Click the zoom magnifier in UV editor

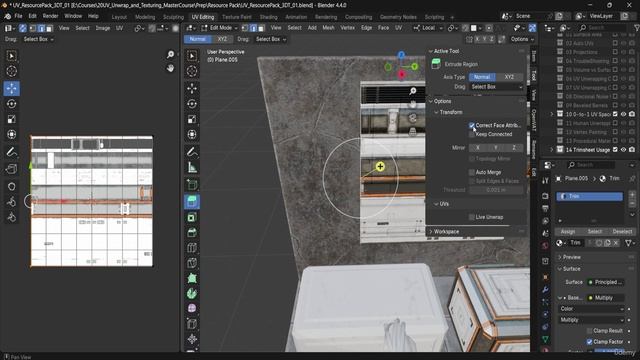[170, 54]
